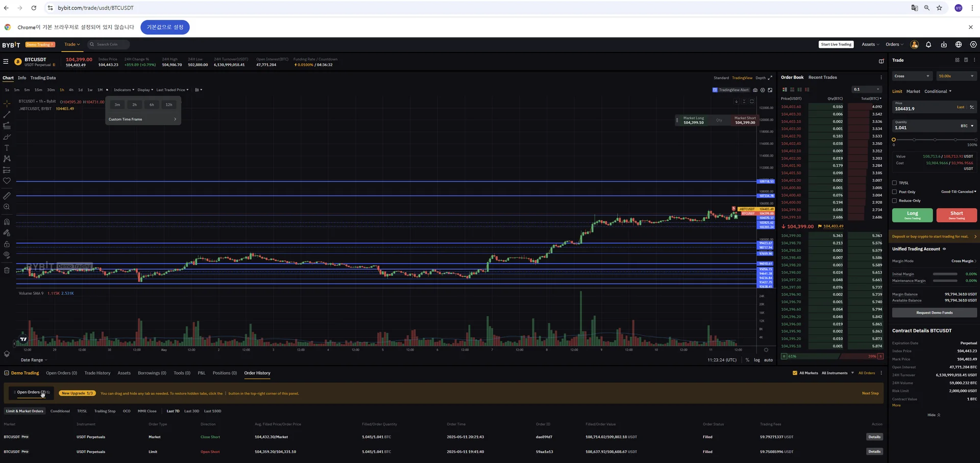Take a chart snapshot with camera icon
980x463 pixels.
point(755,90)
